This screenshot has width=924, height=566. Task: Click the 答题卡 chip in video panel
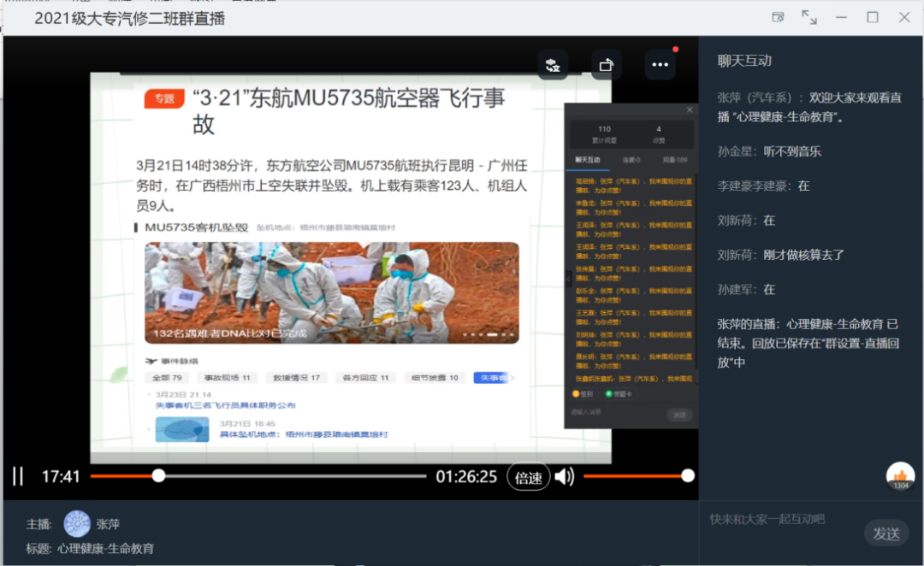[x=619, y=394]
